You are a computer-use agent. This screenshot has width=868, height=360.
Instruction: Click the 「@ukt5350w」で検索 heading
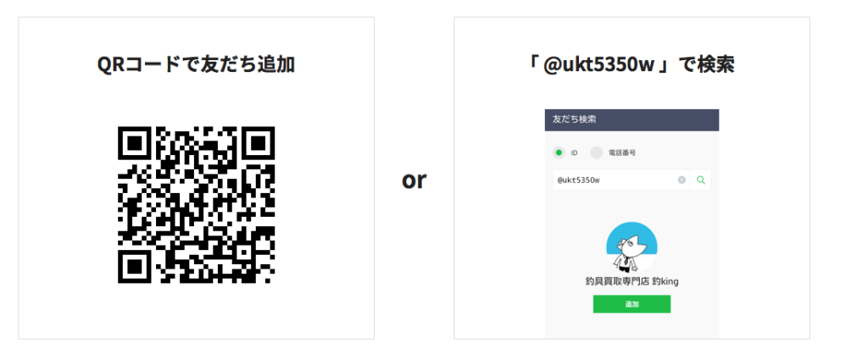632,64
